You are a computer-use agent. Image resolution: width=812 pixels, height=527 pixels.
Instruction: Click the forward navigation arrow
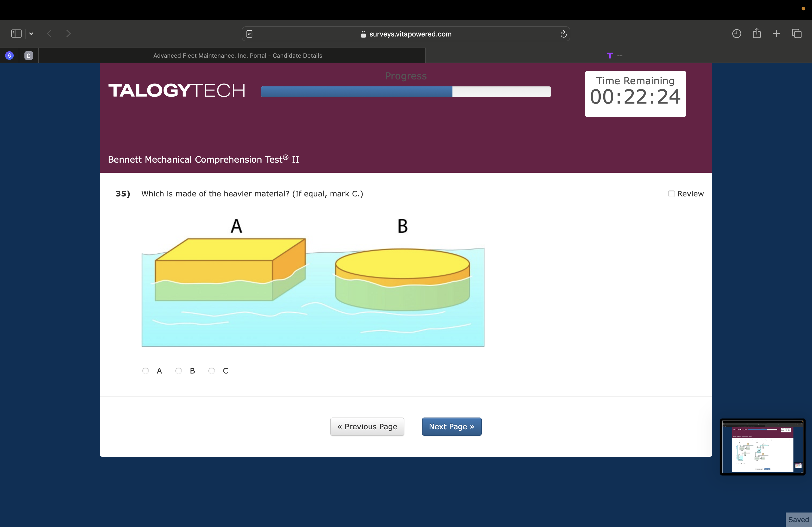tap(68, 33)
